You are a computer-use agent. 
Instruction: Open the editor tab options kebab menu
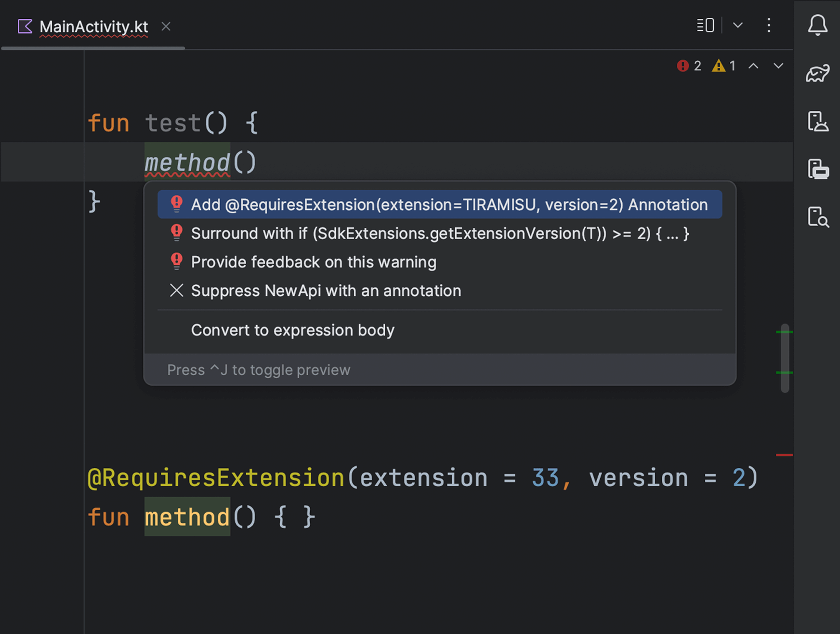pos(769,25)
